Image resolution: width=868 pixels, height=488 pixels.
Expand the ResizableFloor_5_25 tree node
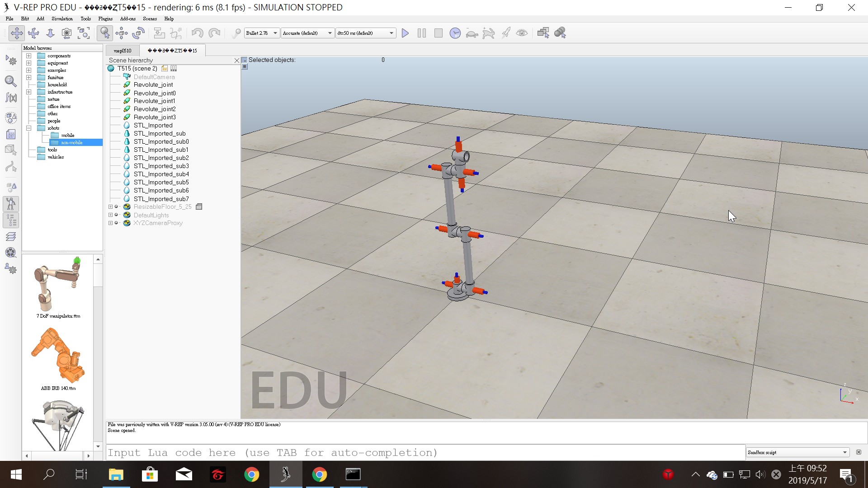pyautogui.click(x=110, y=207)
